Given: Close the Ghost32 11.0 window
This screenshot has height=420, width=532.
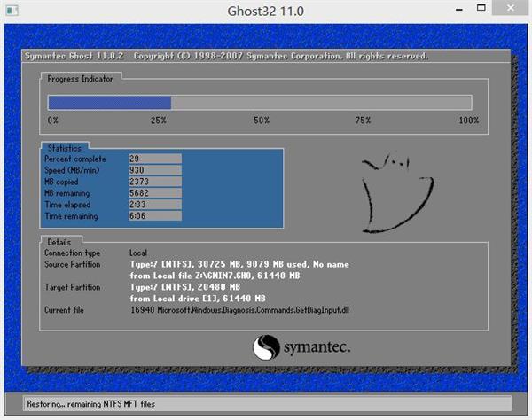Looking at the screenshot, I should (x=510, y=8).
